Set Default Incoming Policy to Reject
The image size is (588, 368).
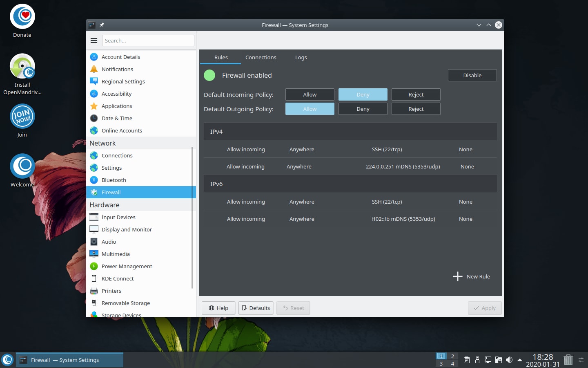[416, 94]
